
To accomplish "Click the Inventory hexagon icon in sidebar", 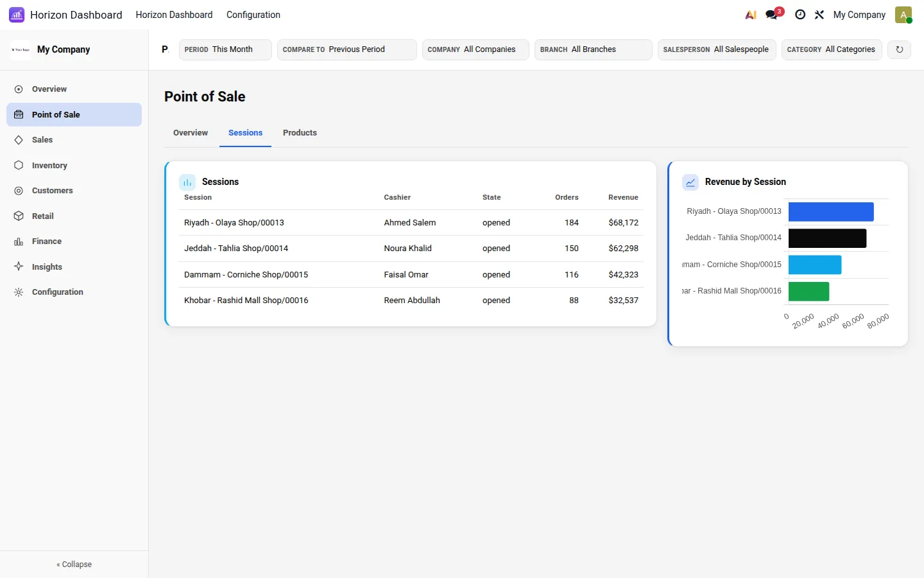I will (x=19, y=165).
